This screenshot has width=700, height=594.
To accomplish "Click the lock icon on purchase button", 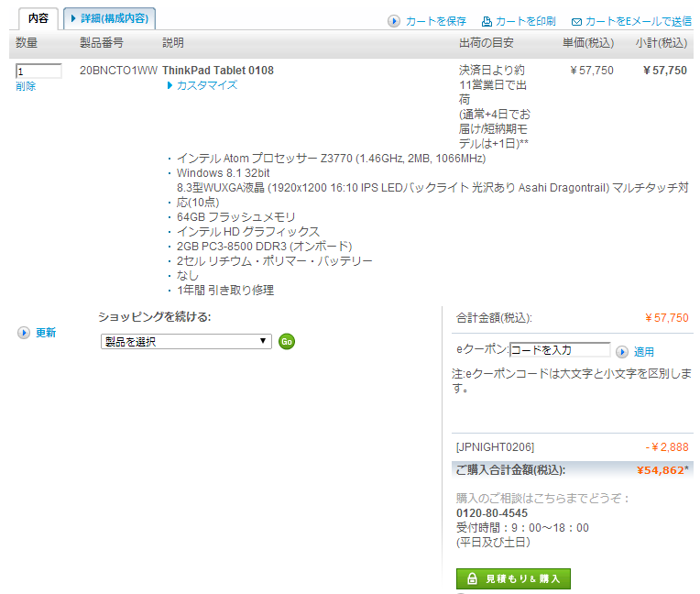I will [472, 579].
